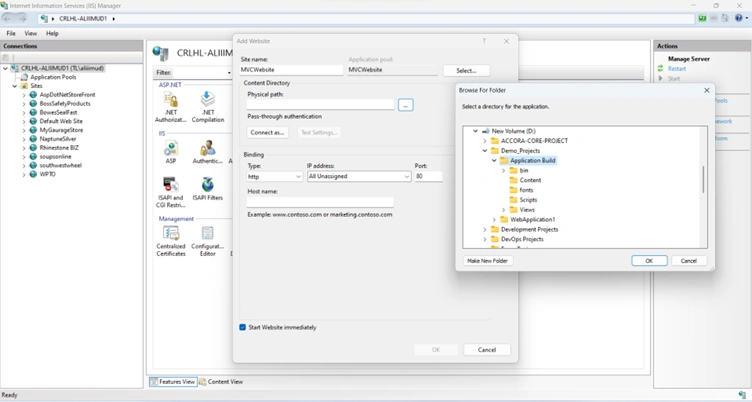Expand the WebApplication1 folder
Viewport: 752px width, 402px height.
(x=494, y=220)
